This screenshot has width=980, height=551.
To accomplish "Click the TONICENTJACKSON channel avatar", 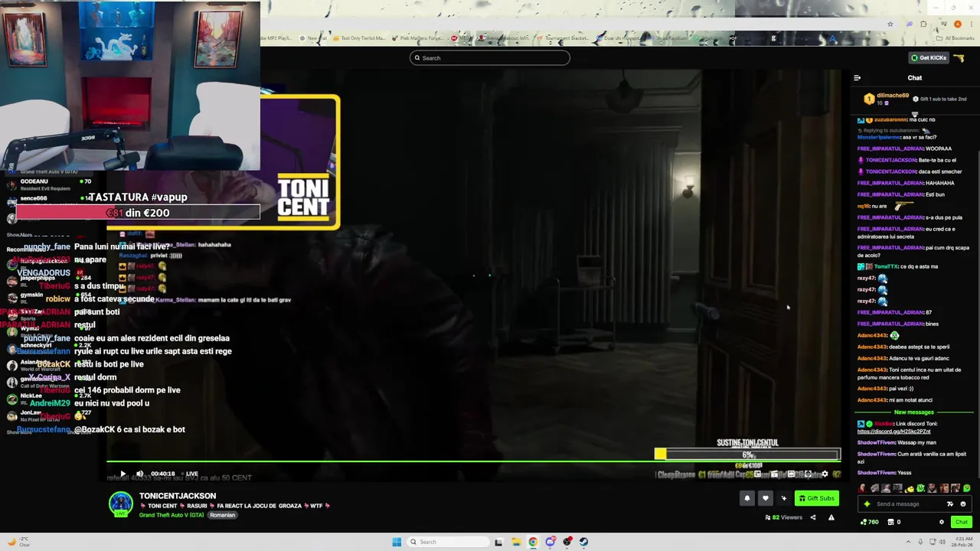I will point(120,504).
